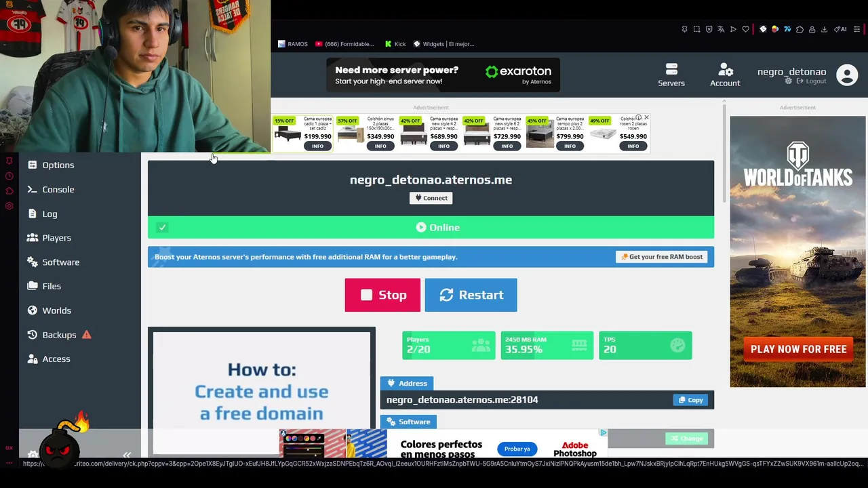Click the translate page icon
868x488 pixels.
pos(721,29)
